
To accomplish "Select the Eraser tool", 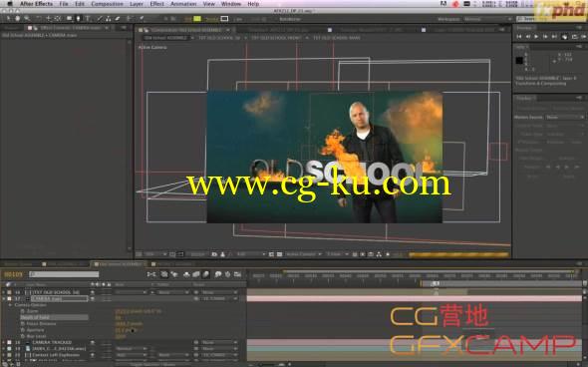I will tap(117, 18).
